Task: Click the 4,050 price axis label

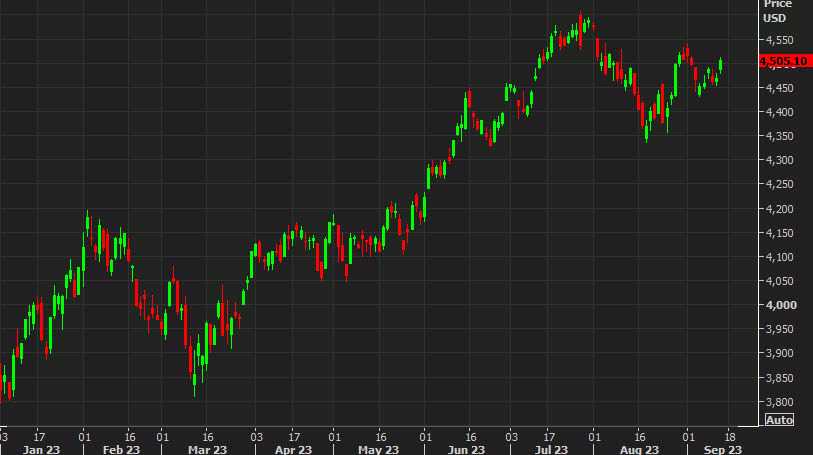Action: tap(779, 281)
